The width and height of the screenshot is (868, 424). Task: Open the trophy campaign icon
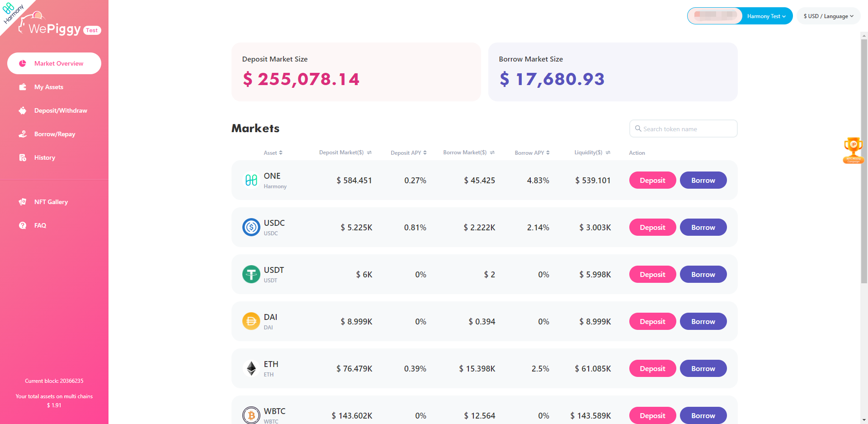853,150
